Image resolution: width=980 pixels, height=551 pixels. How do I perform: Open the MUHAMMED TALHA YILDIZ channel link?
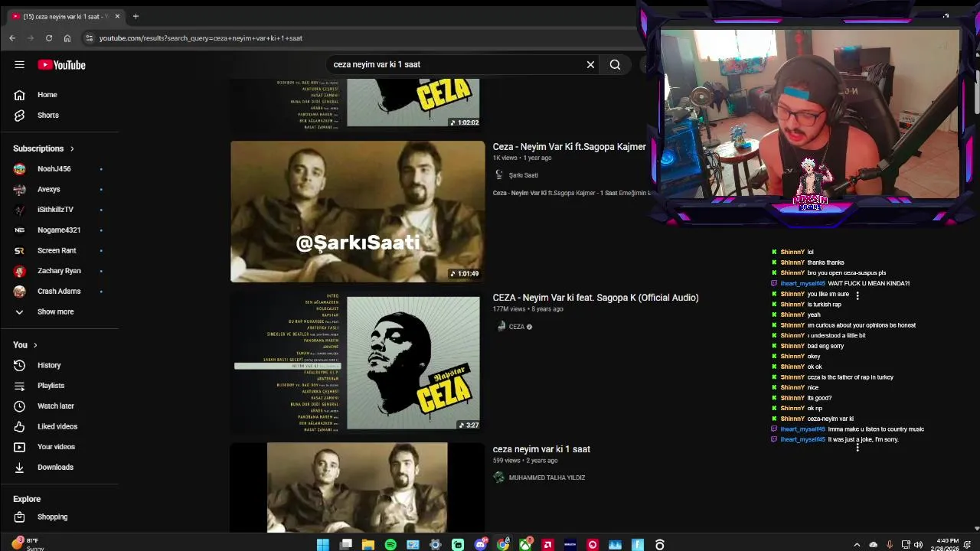(547, 478)
